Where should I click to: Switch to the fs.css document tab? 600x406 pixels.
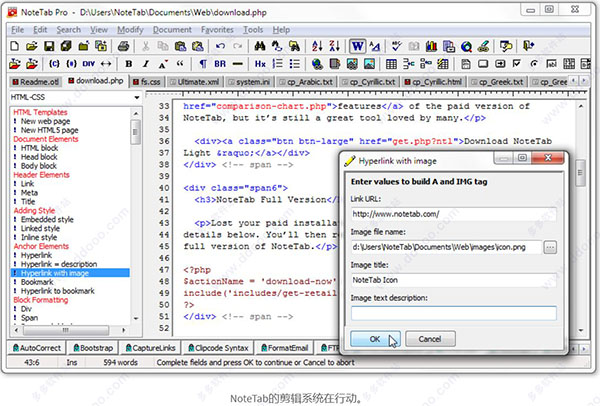pos(147,82)
